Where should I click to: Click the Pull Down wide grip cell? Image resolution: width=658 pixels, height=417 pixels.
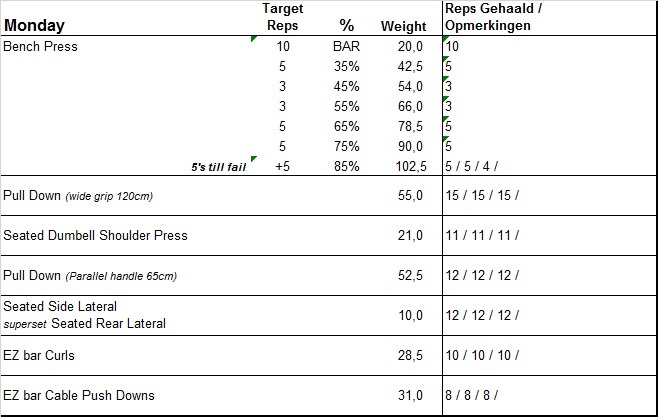[78, 196]
